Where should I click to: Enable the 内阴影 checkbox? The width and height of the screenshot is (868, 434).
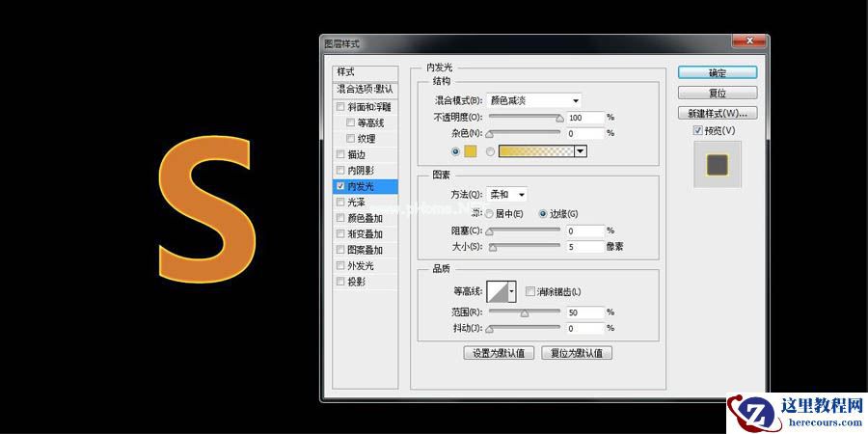[x=340, y=171]
